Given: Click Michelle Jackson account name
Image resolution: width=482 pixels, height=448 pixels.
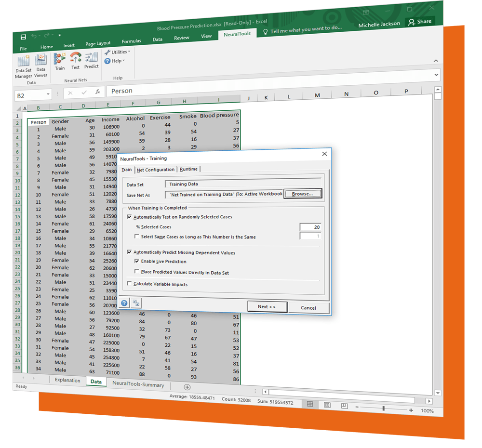Looking at the screenshot, I should pos(379,24).
